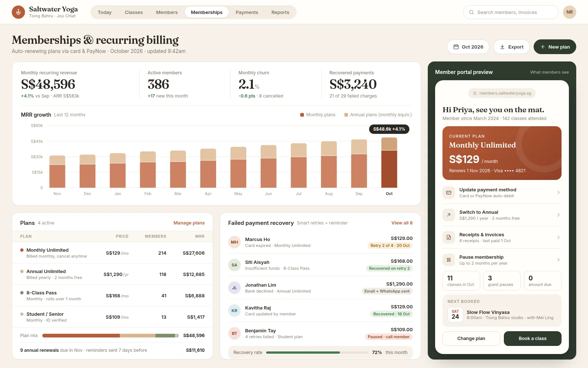Viewport: 588px width, 368px height.
Task: Open the Oct 2026 month picker
Action: (x=468, y=47)
